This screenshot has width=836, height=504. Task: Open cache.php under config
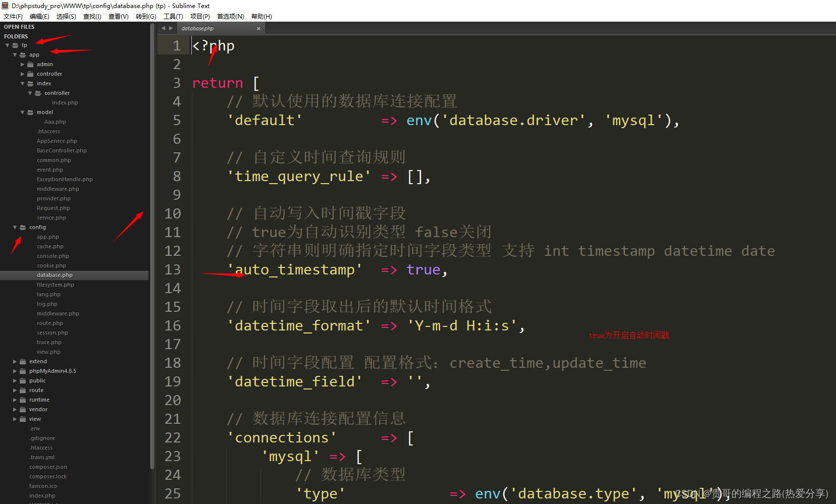tap(50, 247)
